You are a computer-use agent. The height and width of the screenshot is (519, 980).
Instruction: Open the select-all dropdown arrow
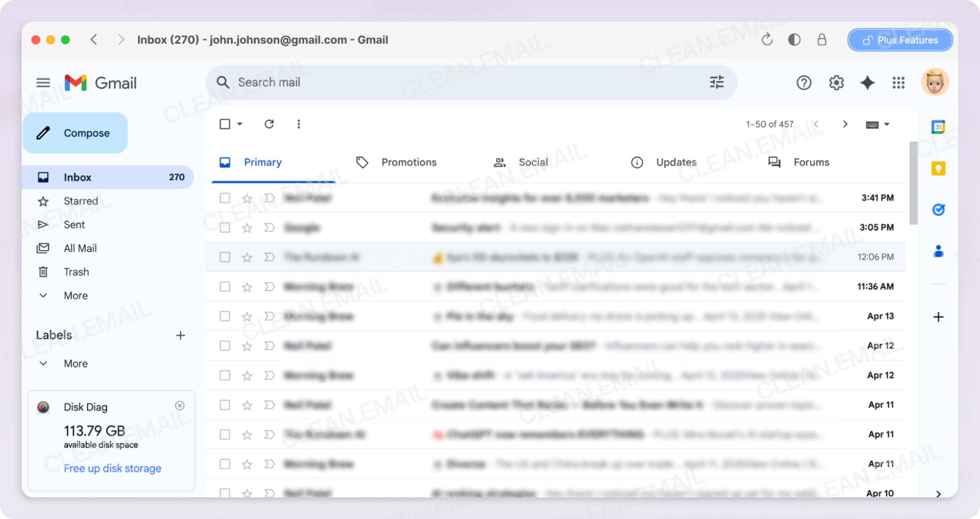tap(240, 124)
